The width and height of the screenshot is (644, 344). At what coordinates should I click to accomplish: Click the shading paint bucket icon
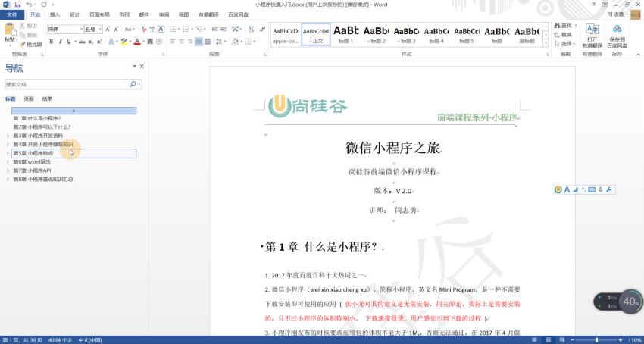pyautogui.click(x=235, y=42)
